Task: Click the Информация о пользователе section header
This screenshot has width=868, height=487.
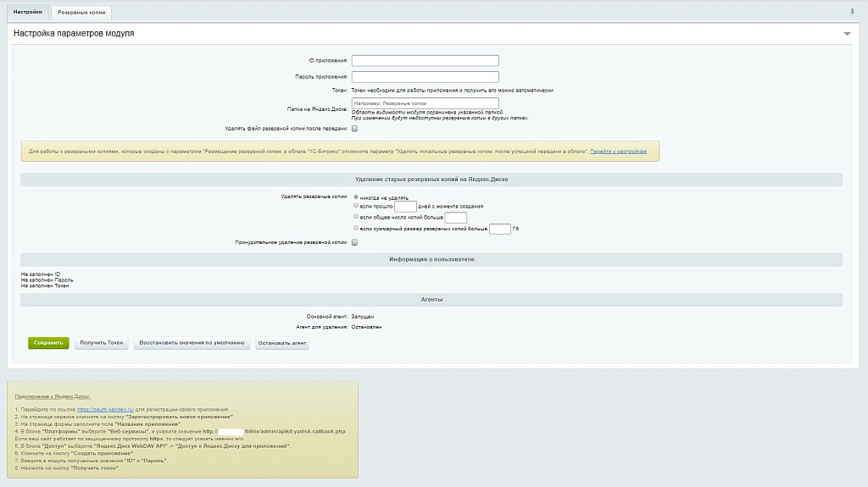Action: tap(431, 259)
